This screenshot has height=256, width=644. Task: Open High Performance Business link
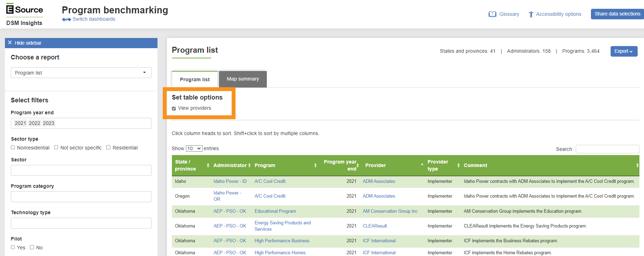pyautogui.click(x=282, y=241)
